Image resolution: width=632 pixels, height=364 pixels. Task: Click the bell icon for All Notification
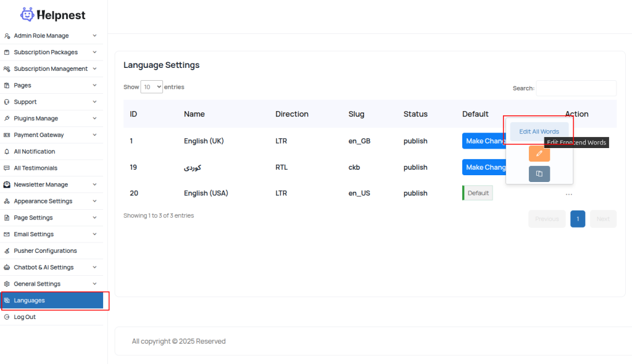tap(7, 152)
